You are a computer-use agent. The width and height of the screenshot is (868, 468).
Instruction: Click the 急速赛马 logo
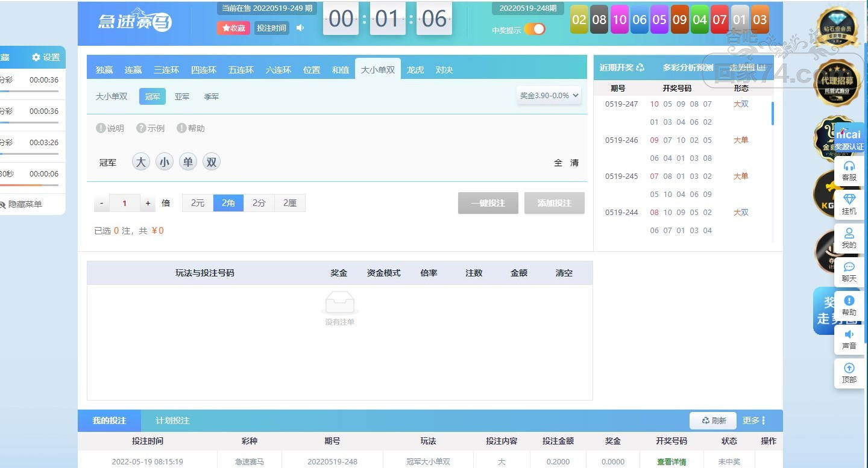click(135, 21)
